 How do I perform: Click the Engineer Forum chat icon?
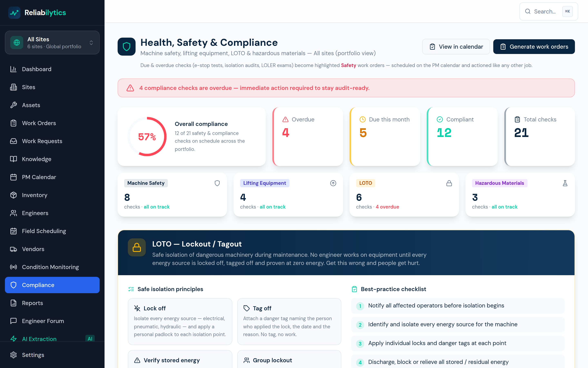(x=13, y=321)
